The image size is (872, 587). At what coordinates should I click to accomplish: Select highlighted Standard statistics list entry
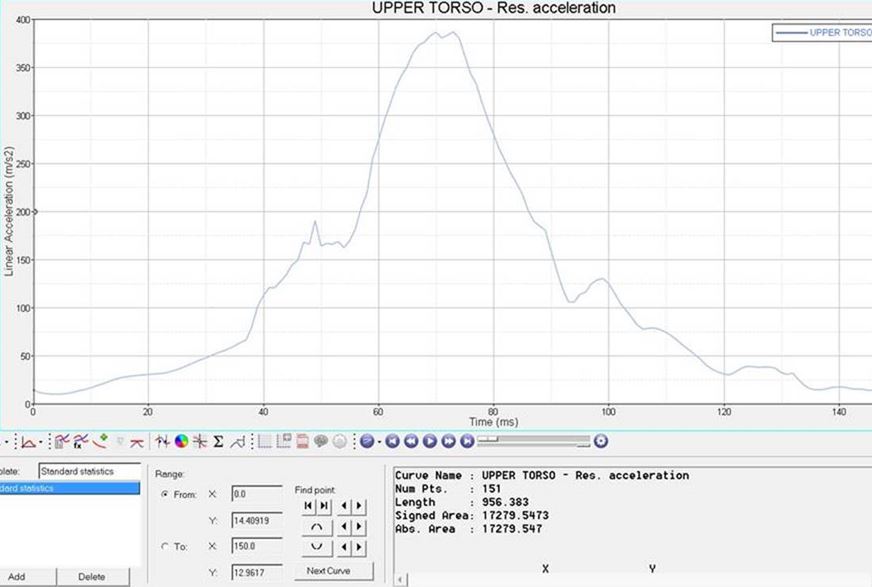pyautogui.click(x=70, y=488)
